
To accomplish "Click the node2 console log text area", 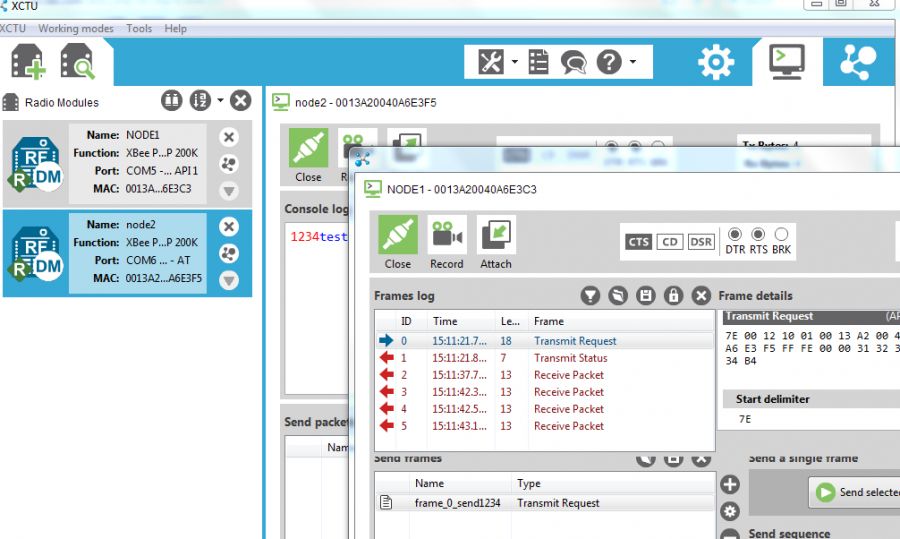I will 317,308.
